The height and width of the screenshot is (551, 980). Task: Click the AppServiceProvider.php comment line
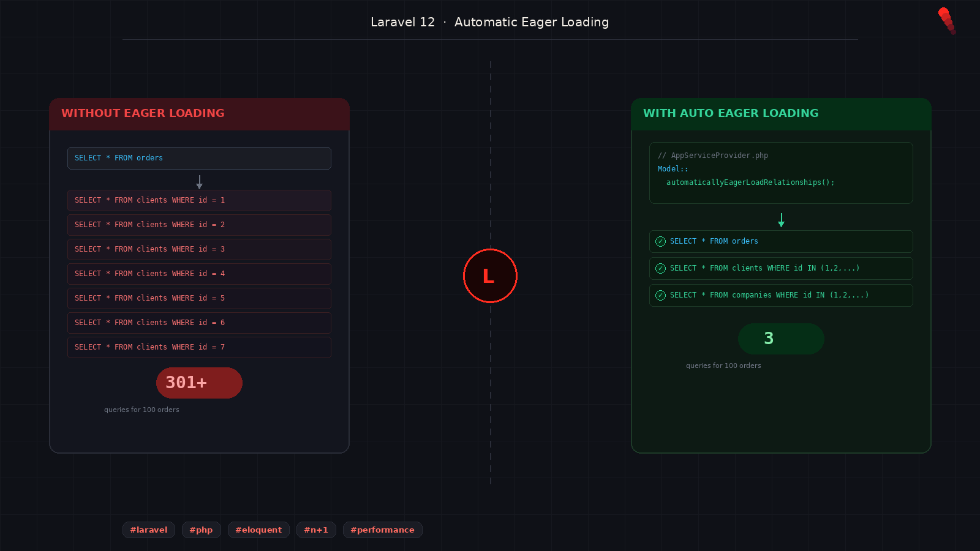click(x=713, y=156)
